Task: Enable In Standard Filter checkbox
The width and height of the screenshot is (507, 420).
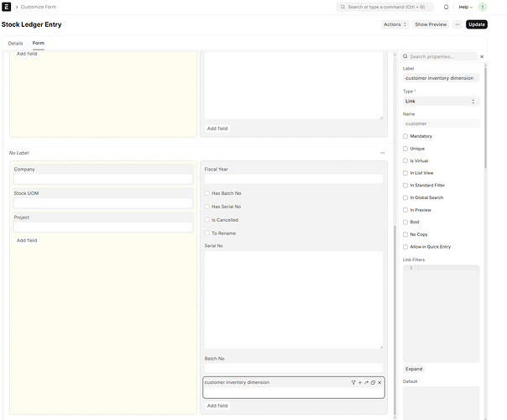Action: [x=405, y=186]
